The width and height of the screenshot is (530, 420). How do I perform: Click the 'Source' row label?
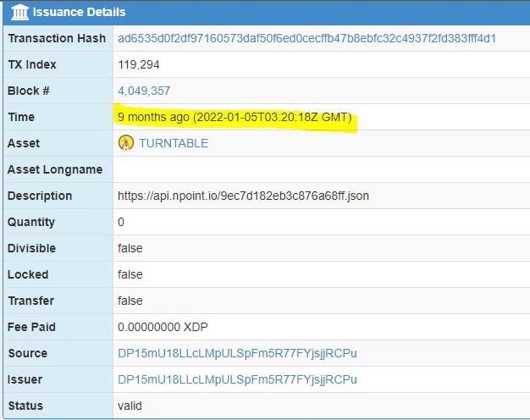point(27,353)
